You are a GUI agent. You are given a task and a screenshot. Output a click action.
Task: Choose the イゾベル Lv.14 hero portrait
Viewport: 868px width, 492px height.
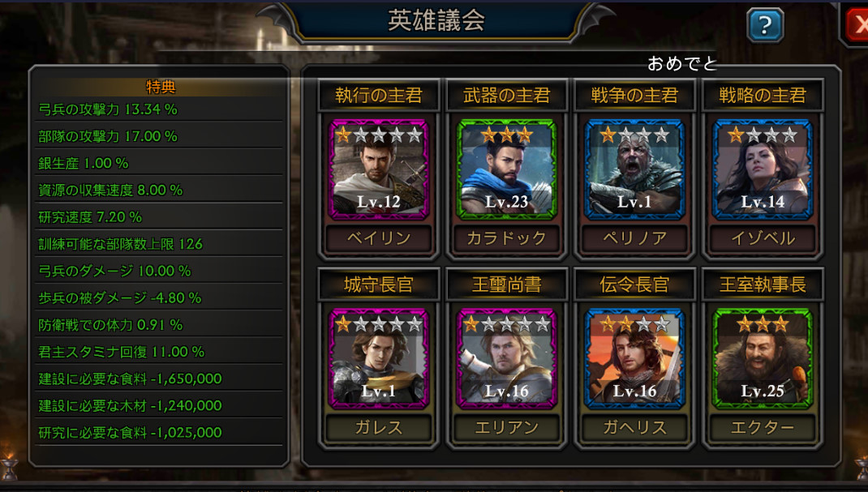[x=763, y=169]
